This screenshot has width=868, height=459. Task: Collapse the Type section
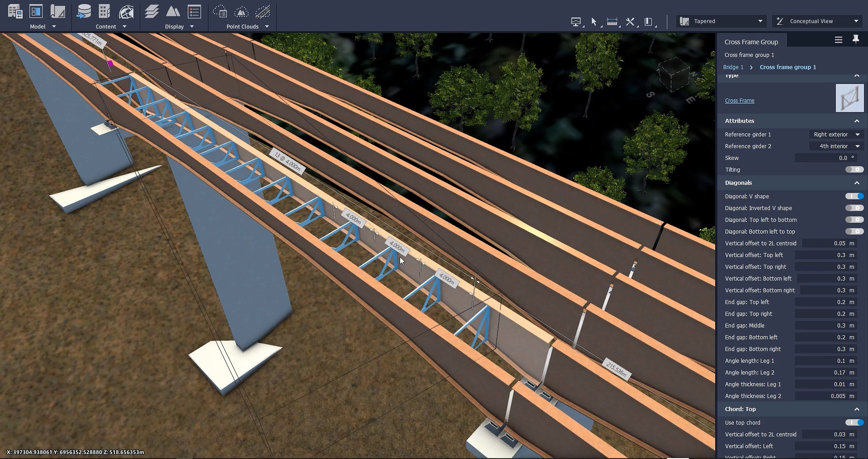pyautogui.click(x=857, y=75)
